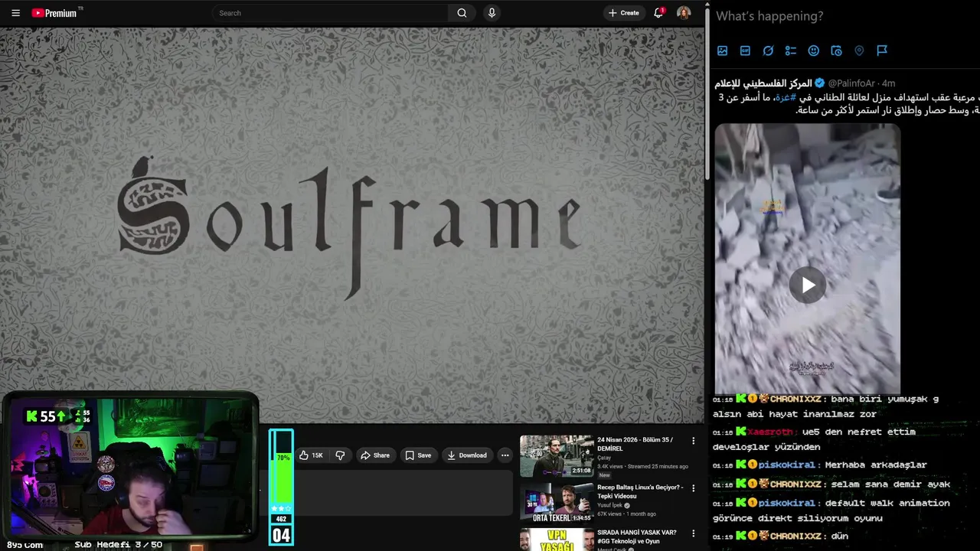Click chat message 'selam sana demir ayak'
Image resolution: width=980 pixels, height=551 pixels.
890,484
